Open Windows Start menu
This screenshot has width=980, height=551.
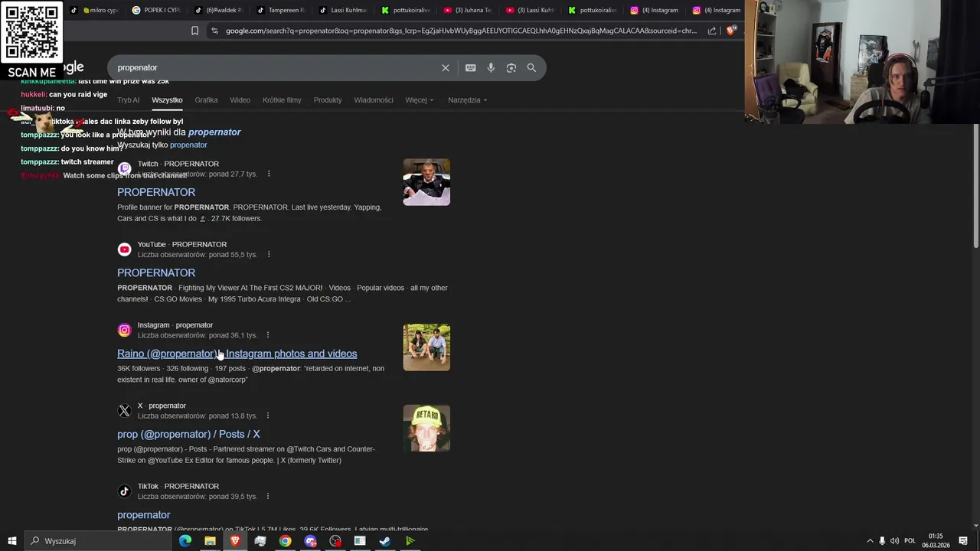(11, 541)
